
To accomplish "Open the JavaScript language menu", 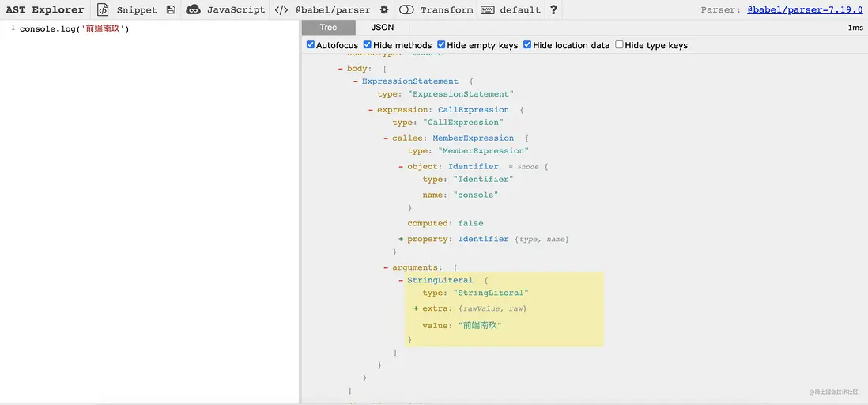I will pyautogui.click(x=236, y=10).
